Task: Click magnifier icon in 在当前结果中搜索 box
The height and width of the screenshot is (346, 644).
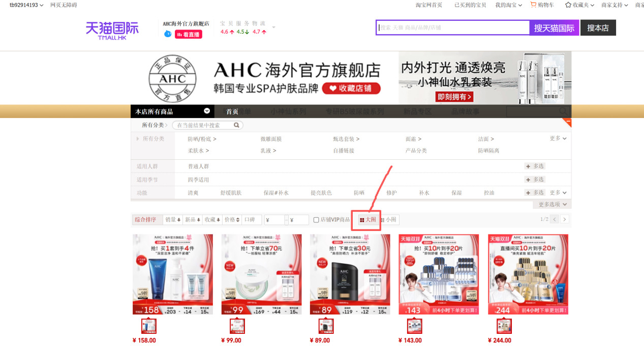Action: click(235, 125)
